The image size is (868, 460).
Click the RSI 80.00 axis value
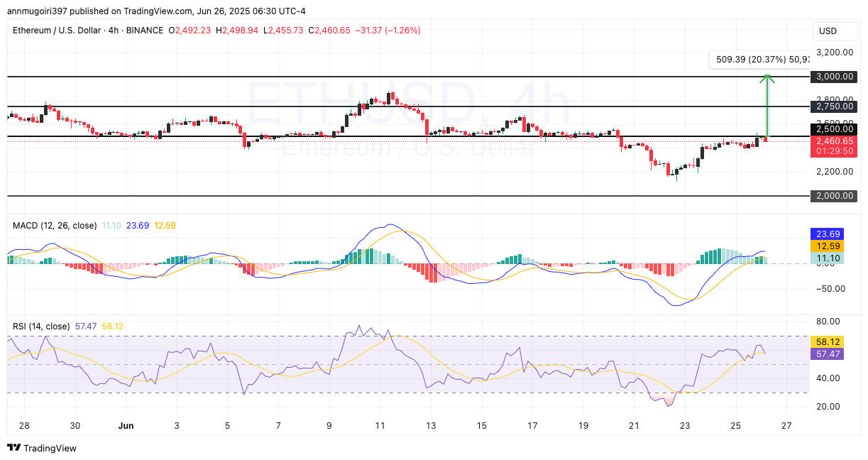tap(828, 322)
